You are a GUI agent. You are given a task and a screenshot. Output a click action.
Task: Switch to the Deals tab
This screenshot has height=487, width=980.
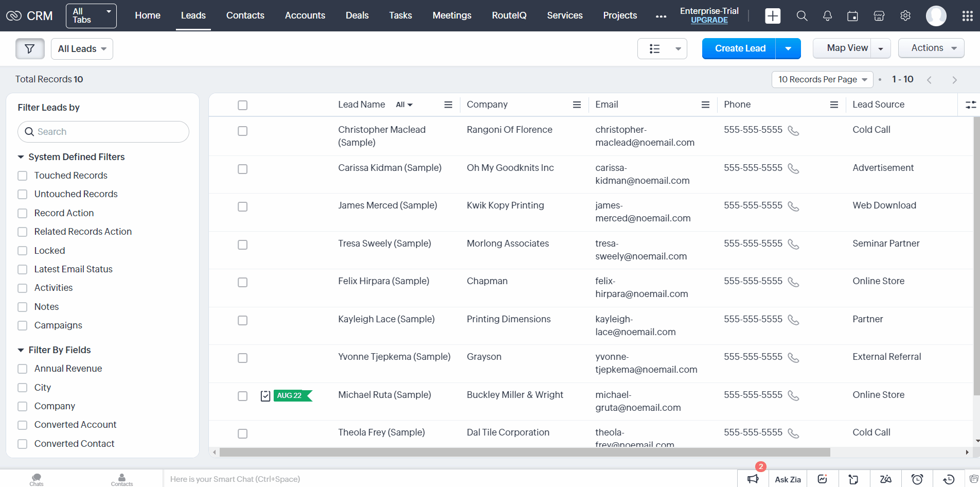(357, 15)
